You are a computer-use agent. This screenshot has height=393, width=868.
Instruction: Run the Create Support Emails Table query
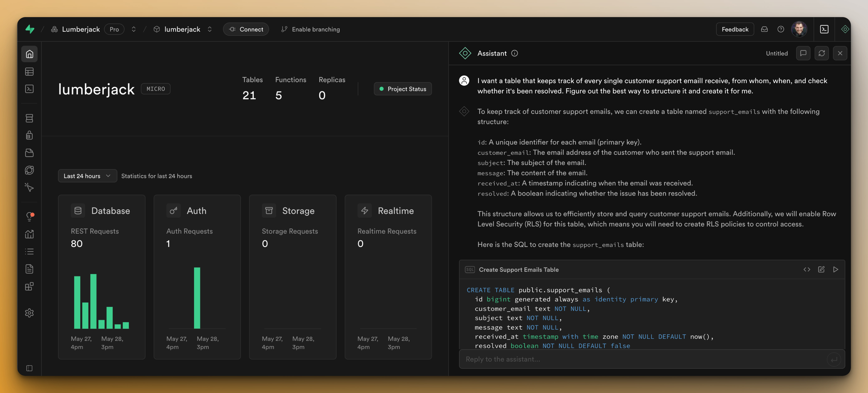835,269
